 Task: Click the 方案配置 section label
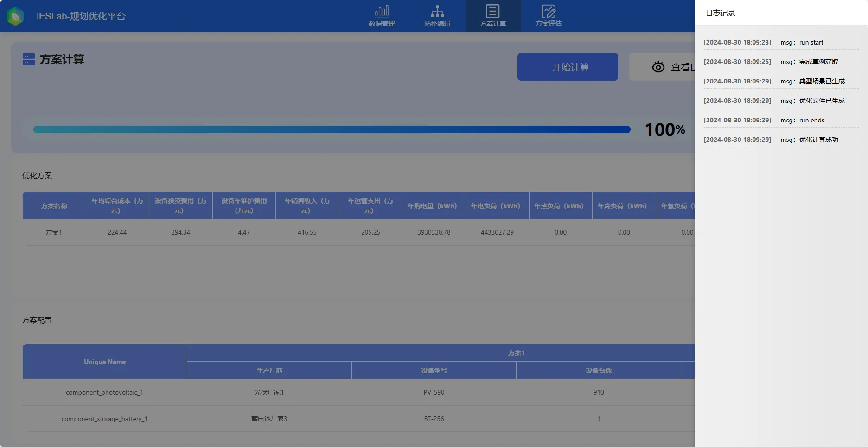tap(37, 320)
